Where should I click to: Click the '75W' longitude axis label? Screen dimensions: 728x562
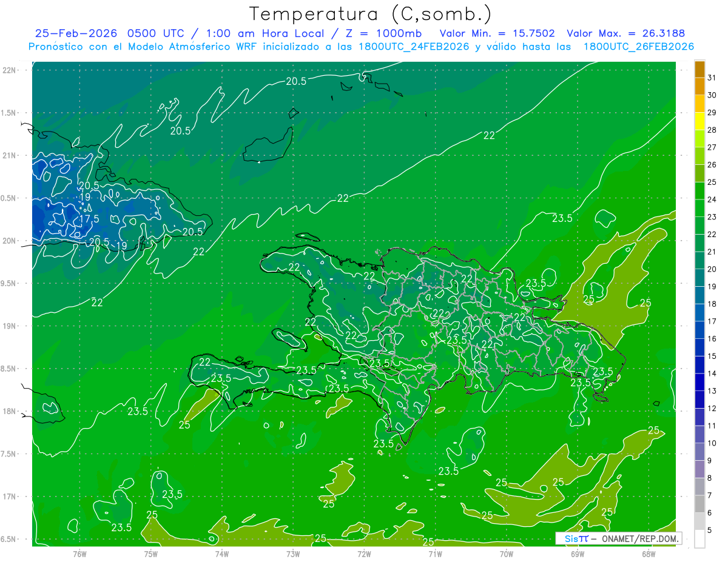click(151, 554)
